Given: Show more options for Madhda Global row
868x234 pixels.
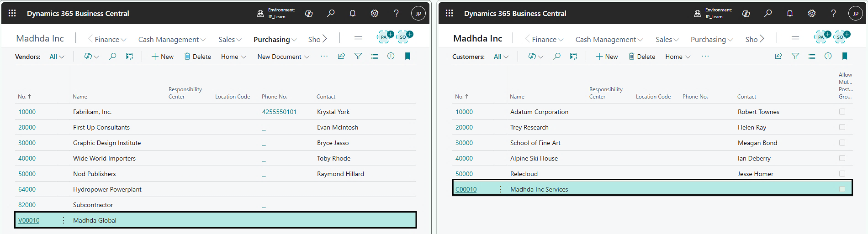Looking at the screenshot, I should (63, 220).
